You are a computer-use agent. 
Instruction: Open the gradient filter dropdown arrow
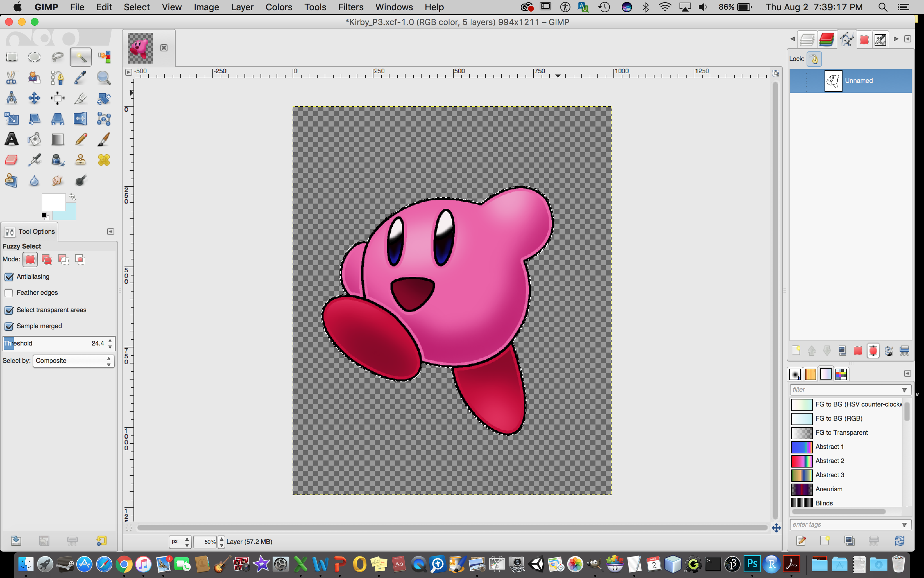(x=904, y=390)
